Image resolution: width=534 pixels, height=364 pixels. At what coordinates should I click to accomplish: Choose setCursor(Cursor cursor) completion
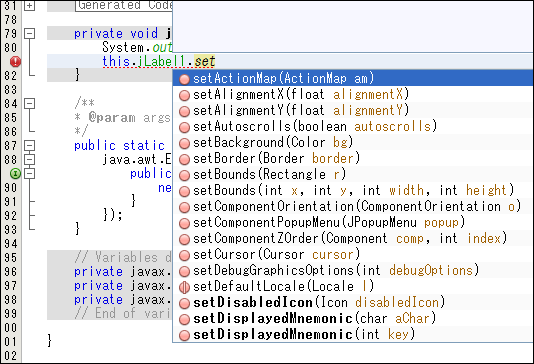tap(353, 254)
